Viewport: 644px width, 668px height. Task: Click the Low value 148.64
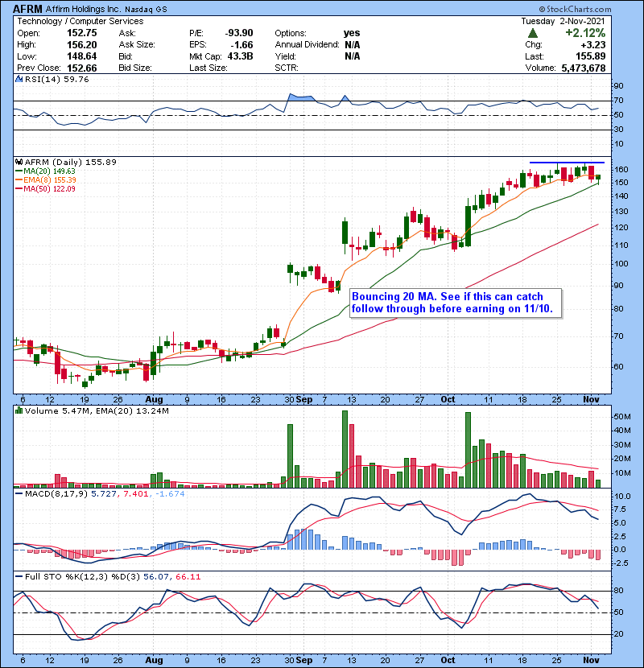coord(82,56)
